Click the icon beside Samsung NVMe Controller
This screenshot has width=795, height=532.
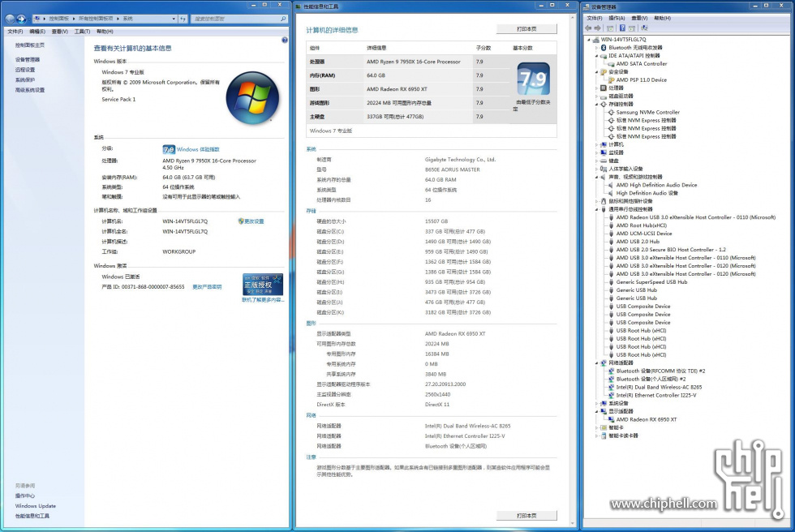(x=611, y=113)
